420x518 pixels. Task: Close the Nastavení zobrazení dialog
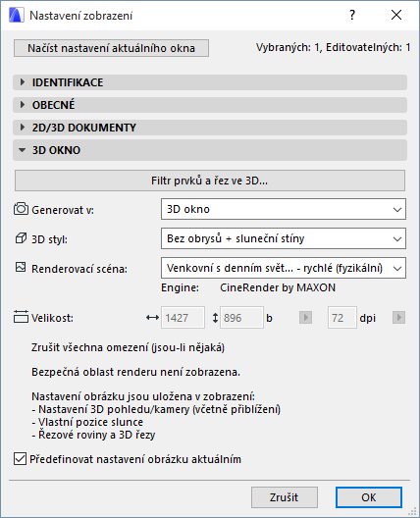[396, 15]
